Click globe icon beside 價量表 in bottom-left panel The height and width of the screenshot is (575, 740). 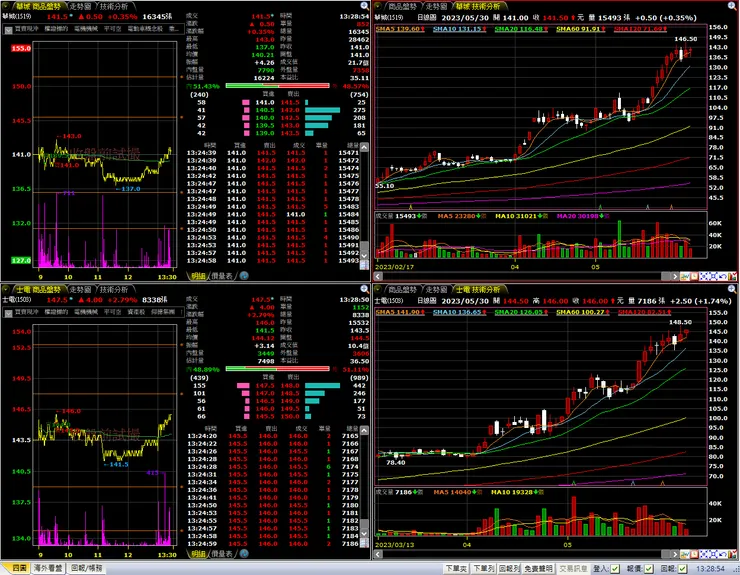[244, 554]
